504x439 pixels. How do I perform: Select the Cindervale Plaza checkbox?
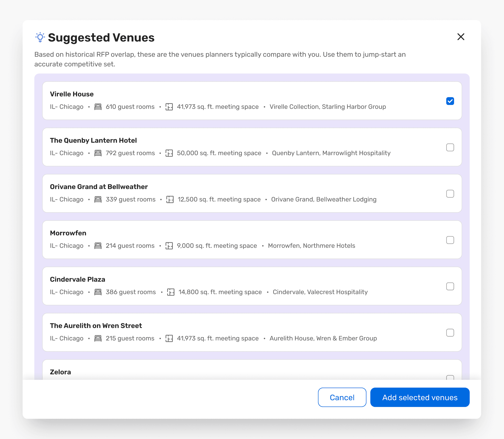coord(450,286)
